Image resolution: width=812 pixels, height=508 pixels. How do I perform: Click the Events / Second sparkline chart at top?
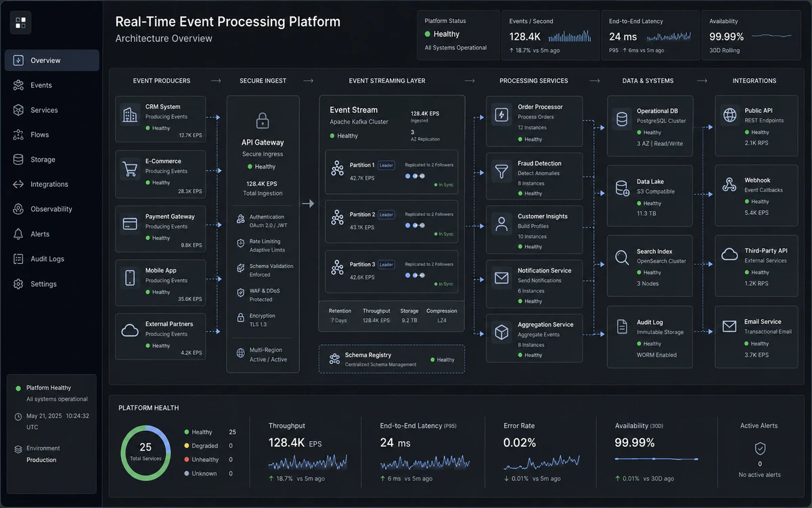tap(570, 37)
